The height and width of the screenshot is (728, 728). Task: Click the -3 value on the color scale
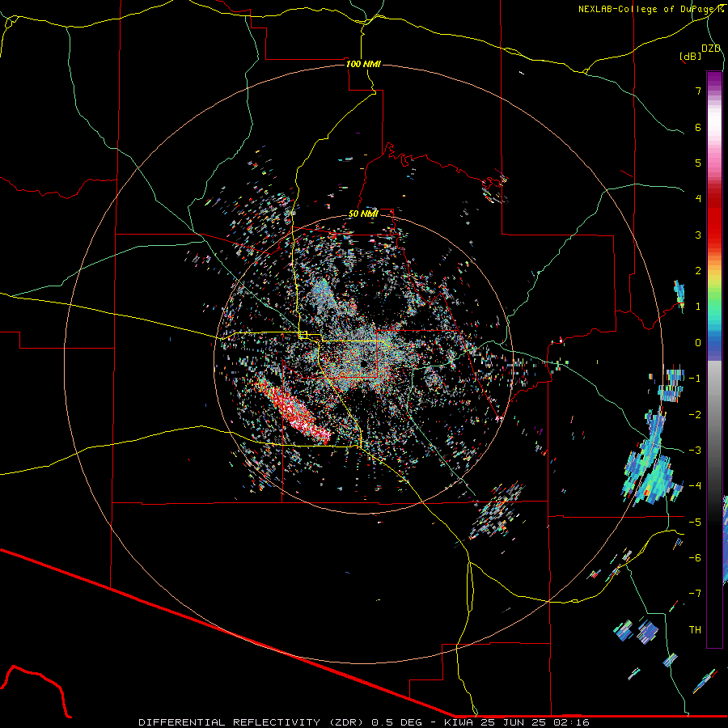[x=695, y=451]
